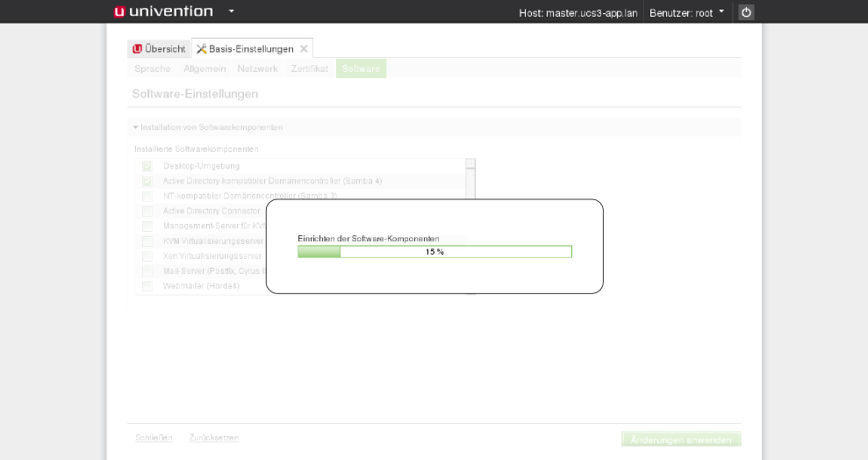Image resolution: width=868 pixels, height=460 pixels.
Task: Close the Basis-Einstellungen tab with its X
Action: coord(304,49)
